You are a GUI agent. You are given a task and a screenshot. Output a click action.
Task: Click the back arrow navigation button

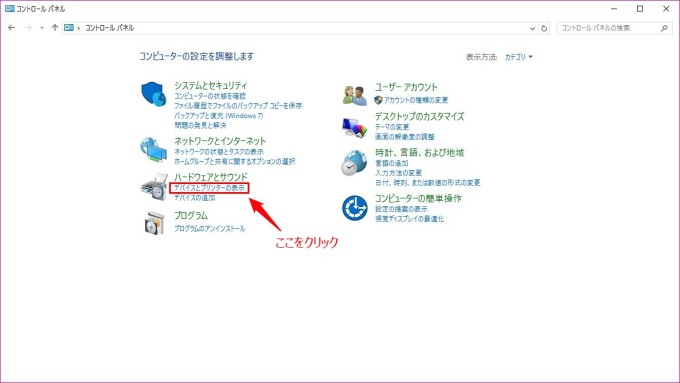tap(12, 28)
